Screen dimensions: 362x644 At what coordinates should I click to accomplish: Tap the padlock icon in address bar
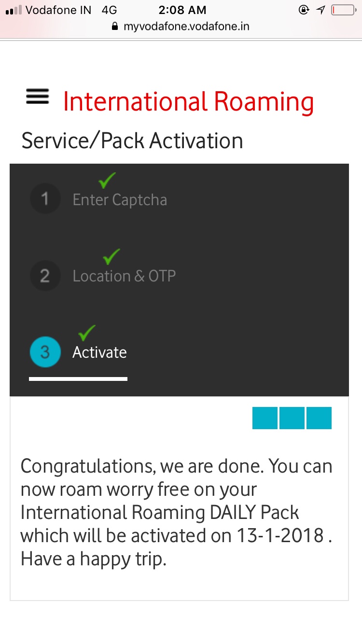114,27
